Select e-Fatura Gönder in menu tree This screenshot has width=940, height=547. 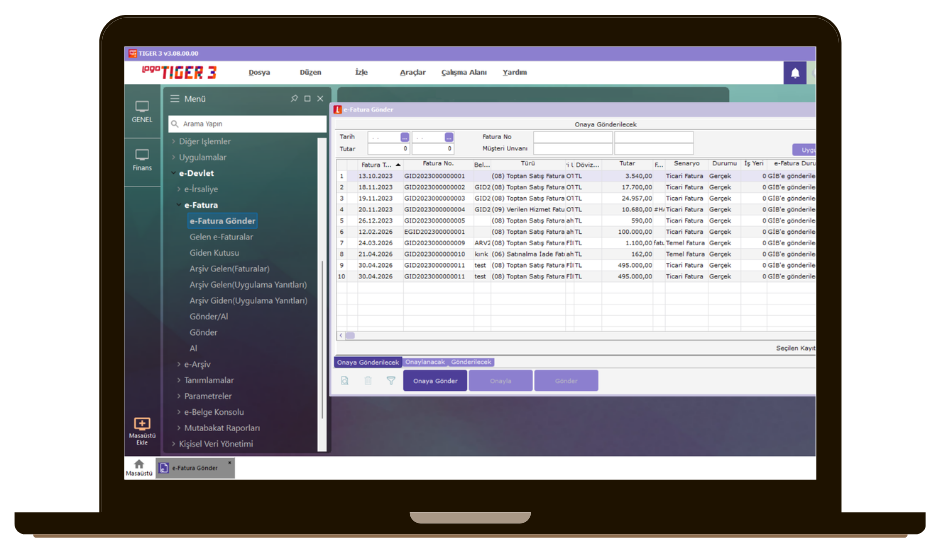pos(222,221)
